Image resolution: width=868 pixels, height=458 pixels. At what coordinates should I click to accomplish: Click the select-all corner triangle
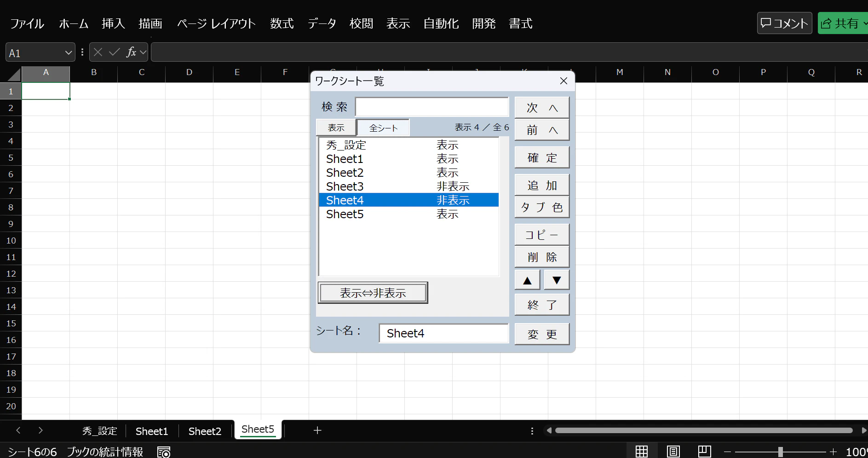coord(14,74)
